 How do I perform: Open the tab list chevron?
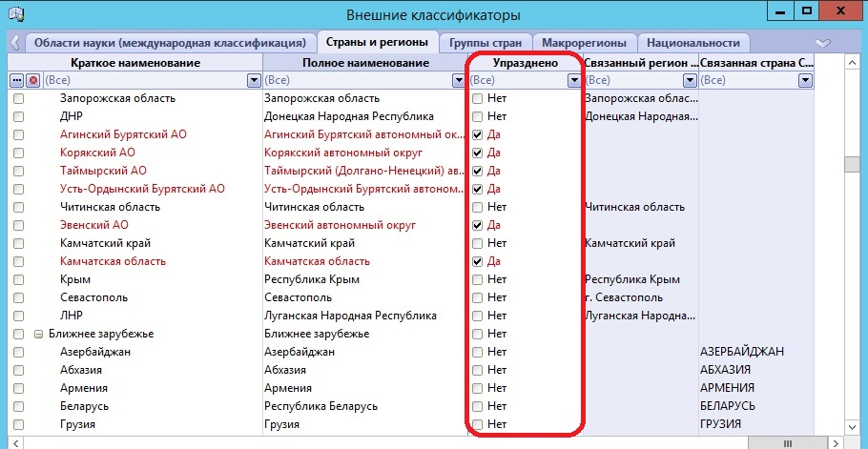[824, 43]
